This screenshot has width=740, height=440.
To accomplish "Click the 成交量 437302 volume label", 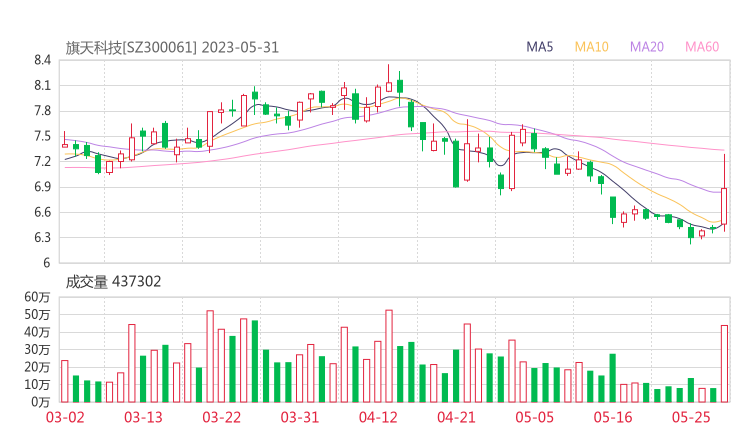I will (113, 282).
